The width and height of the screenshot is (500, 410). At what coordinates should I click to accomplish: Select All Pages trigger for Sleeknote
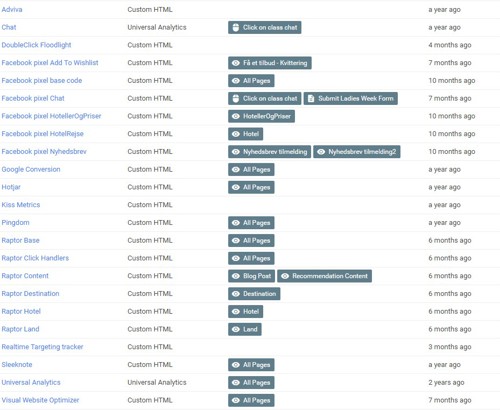pos(251,365)
